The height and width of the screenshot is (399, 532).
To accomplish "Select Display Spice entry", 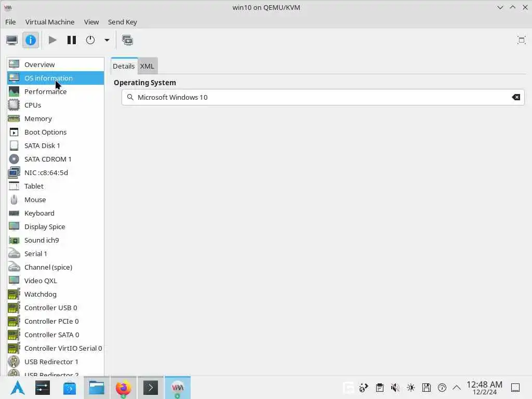I will click(56, 227).
